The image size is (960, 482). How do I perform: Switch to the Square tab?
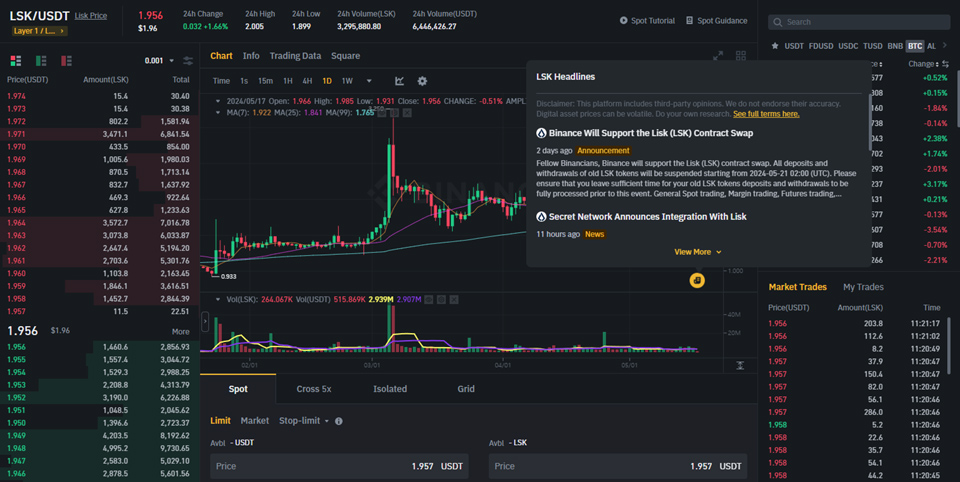(345, 56)
